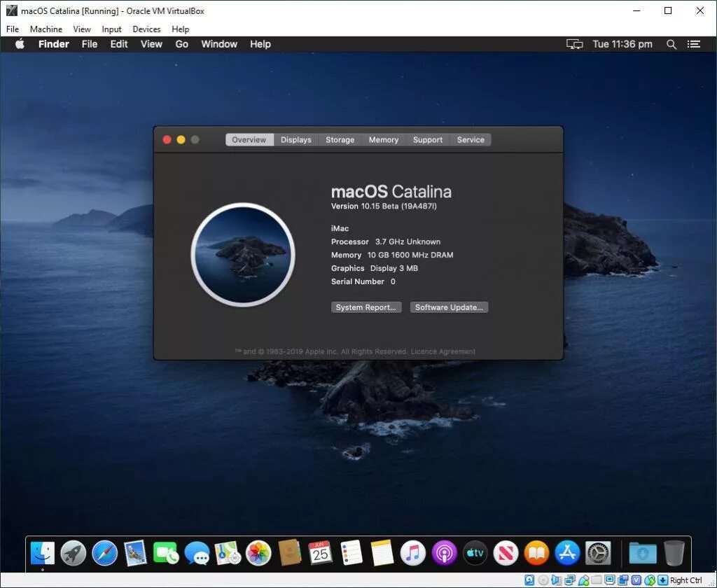Image resolution: width=717 pixels, height=588 pixels.
Task: Launch Music app from dock
Action: (x=413, y=553)
